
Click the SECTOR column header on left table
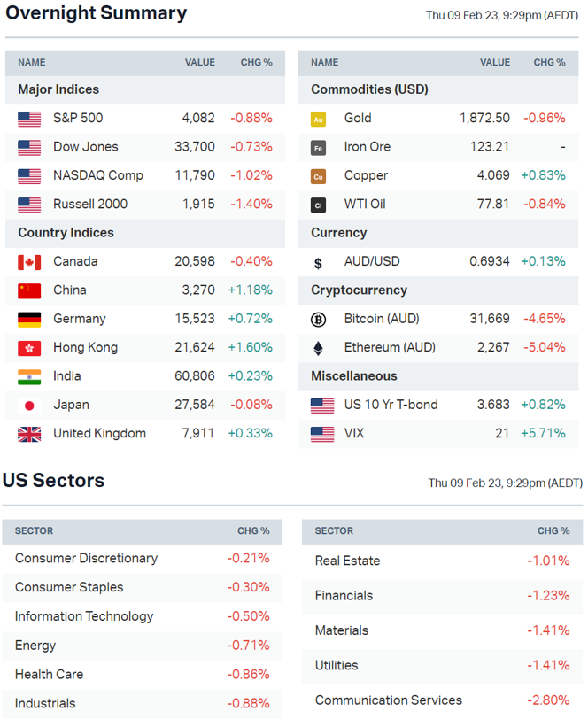coord(34,531)
